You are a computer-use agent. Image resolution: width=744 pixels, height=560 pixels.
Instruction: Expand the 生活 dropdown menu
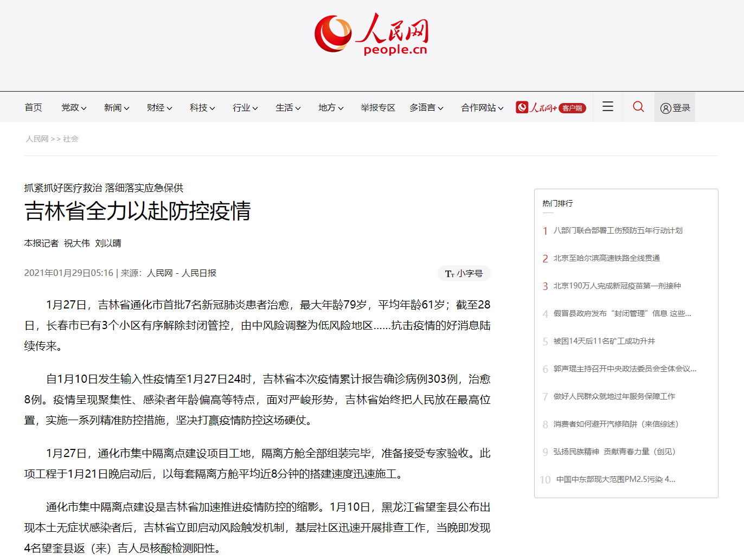click(x=288, y=107)
